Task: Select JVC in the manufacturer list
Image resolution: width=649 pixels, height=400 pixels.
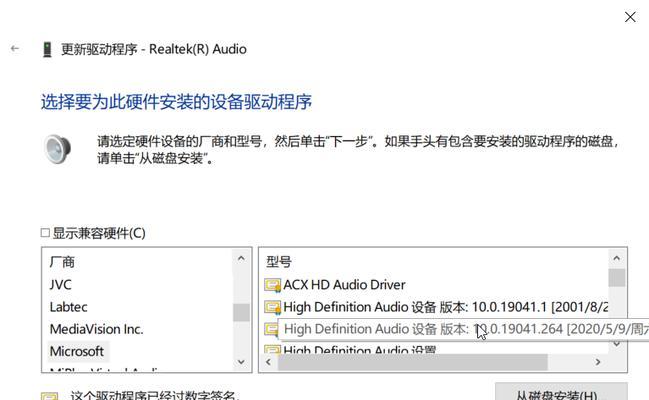Action: point(60,285)
